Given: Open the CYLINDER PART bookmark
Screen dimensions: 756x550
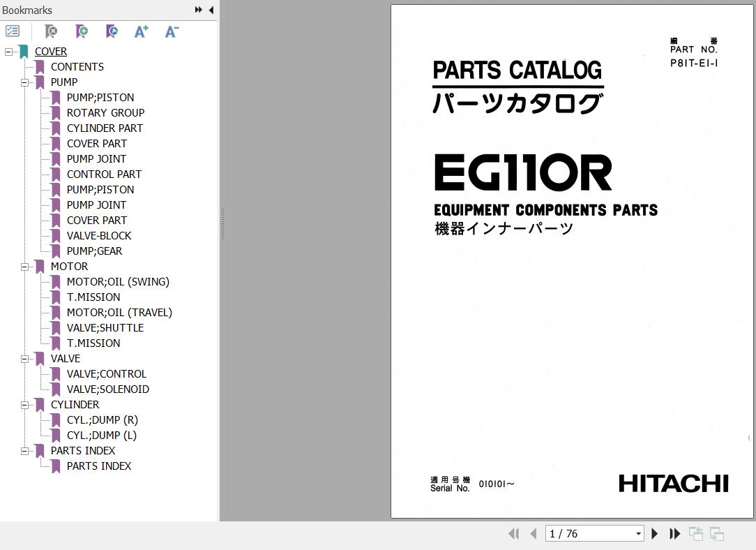Looking at the screenshot, I should [105, 128].
